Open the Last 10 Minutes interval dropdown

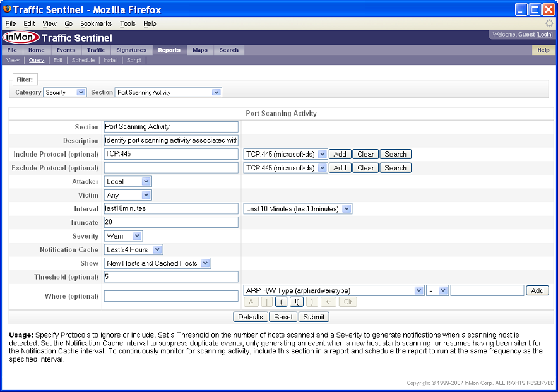[x=297, y=209]
